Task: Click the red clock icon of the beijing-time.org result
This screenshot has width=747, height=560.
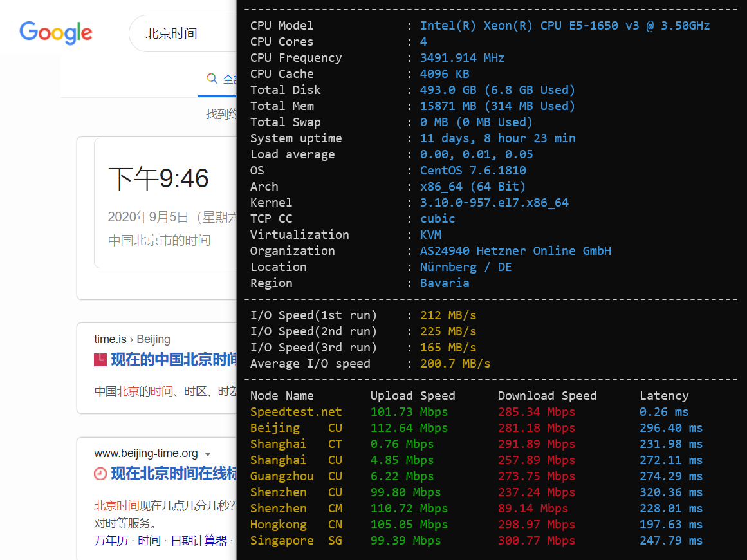Action: pos(100,474)
